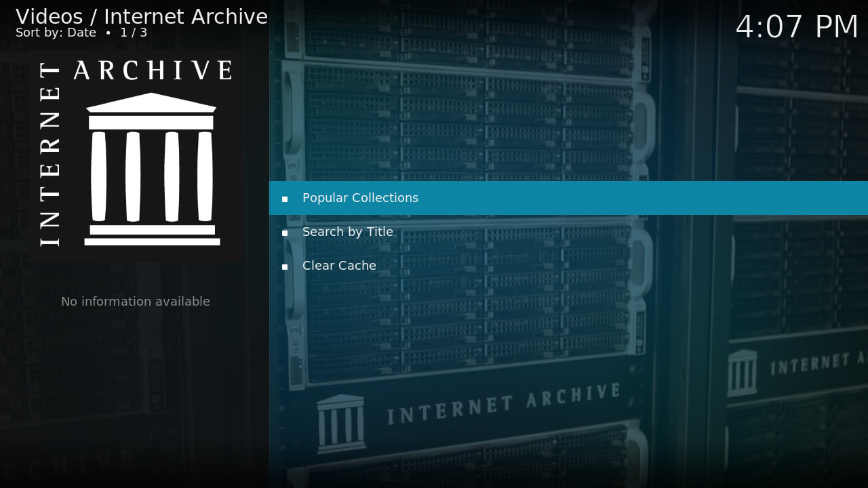The image size is (868, 488).
Task: Click the bullet icon beside Popular Collections
Action: click(285, 199)
